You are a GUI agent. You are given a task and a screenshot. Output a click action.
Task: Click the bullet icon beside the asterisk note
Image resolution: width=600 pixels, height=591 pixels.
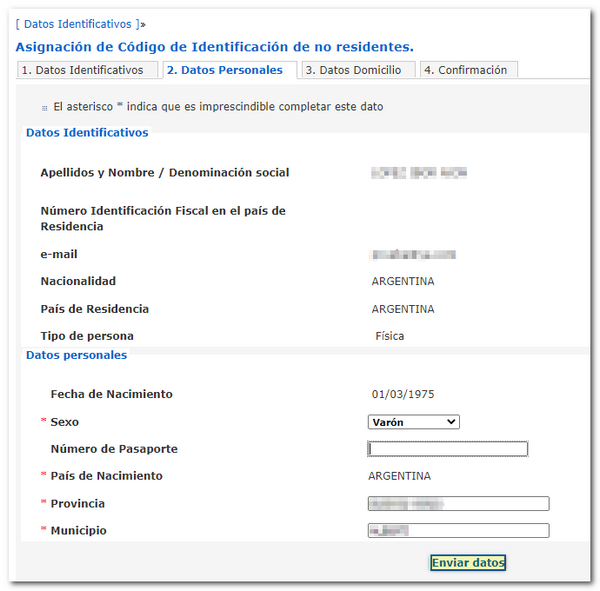(x=45, y=107)
